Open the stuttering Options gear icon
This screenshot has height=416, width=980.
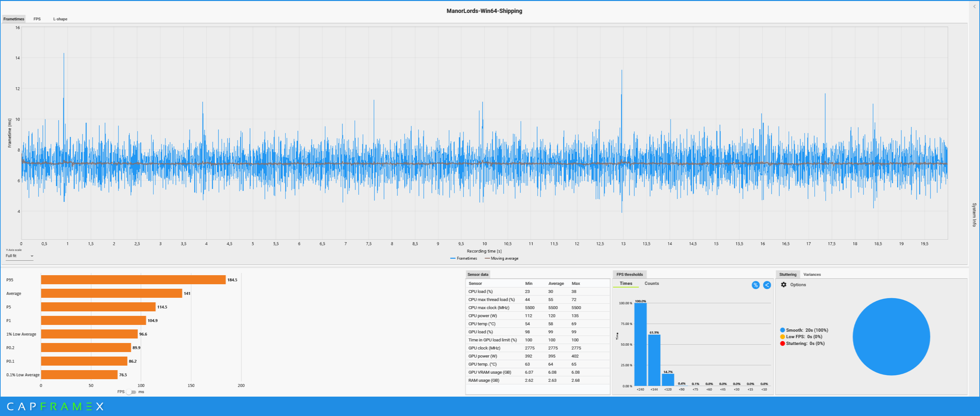pyautogui.click(x=784, y=285)
